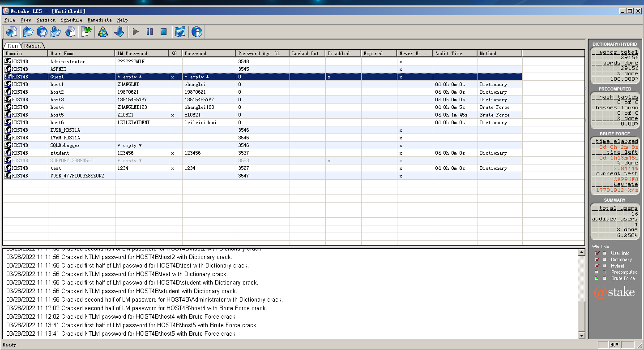Select the Guest user row
Screen dimensions: 644x350
pyautogui.click(x=263, y=77)
